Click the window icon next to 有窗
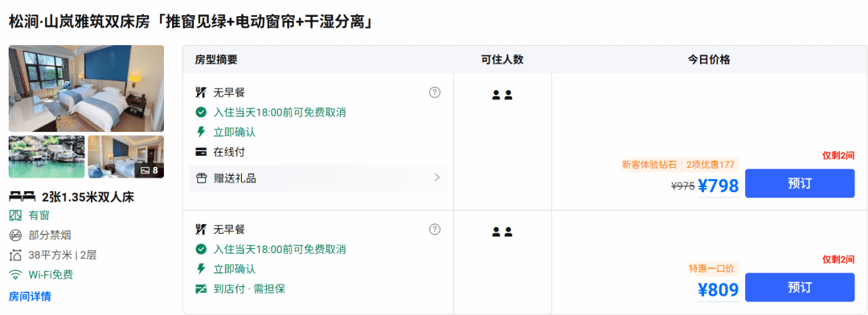 point(15,215)
